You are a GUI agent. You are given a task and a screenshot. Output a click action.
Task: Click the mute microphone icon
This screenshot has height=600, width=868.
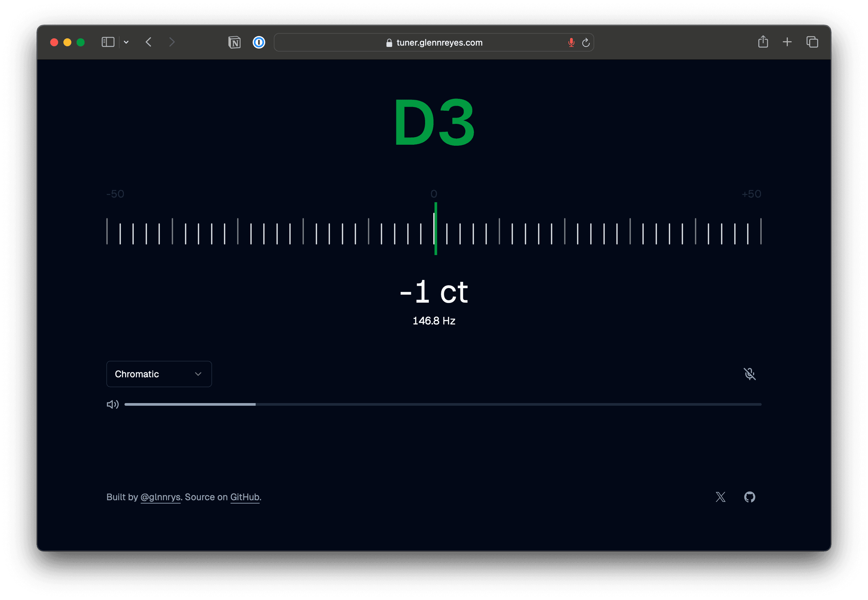(x=750, y=374)
